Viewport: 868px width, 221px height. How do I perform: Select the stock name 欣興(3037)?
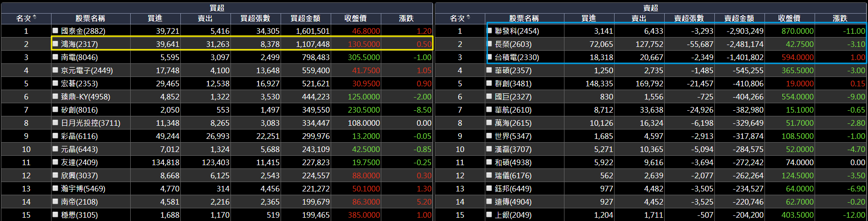[79, 175]
